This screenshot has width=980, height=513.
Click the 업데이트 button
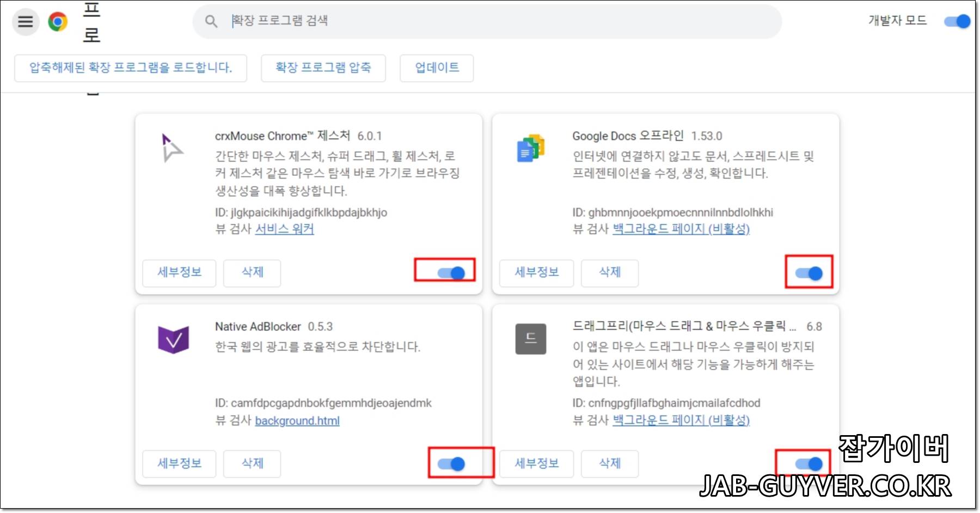click(437, 68)
